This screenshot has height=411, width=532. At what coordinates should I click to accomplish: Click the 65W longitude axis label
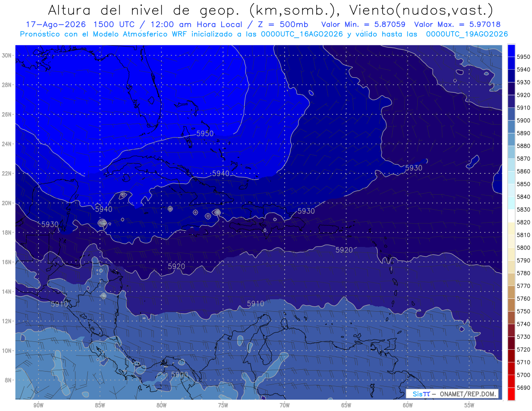point(346,405)
